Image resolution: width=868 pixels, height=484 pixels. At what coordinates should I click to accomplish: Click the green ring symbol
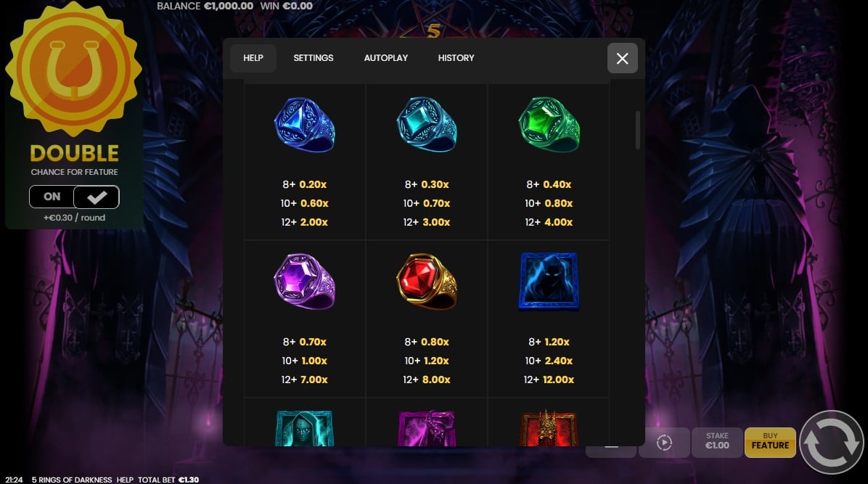coord(549,125)
